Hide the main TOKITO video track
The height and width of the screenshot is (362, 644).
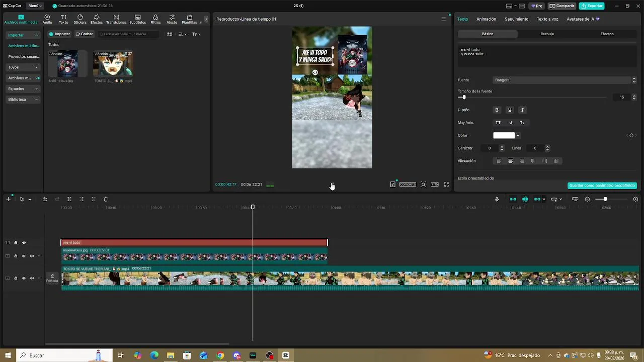click(x=24, y=278)
